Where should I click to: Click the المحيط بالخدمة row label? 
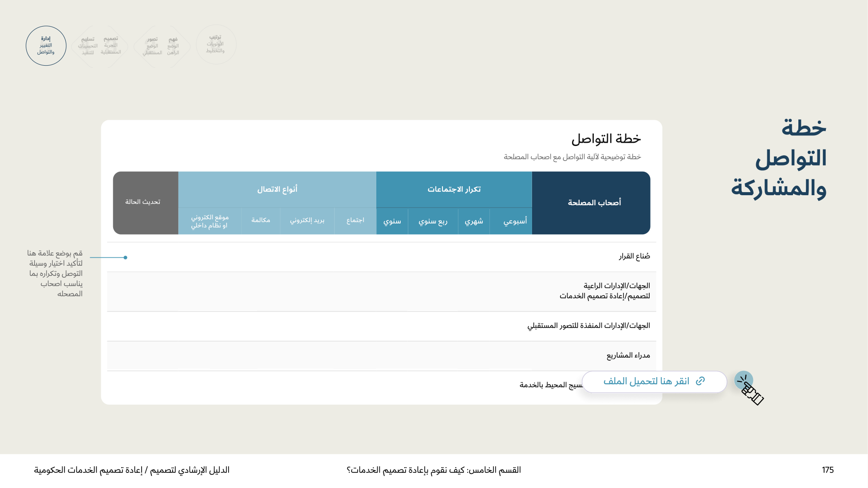[550, 385]
